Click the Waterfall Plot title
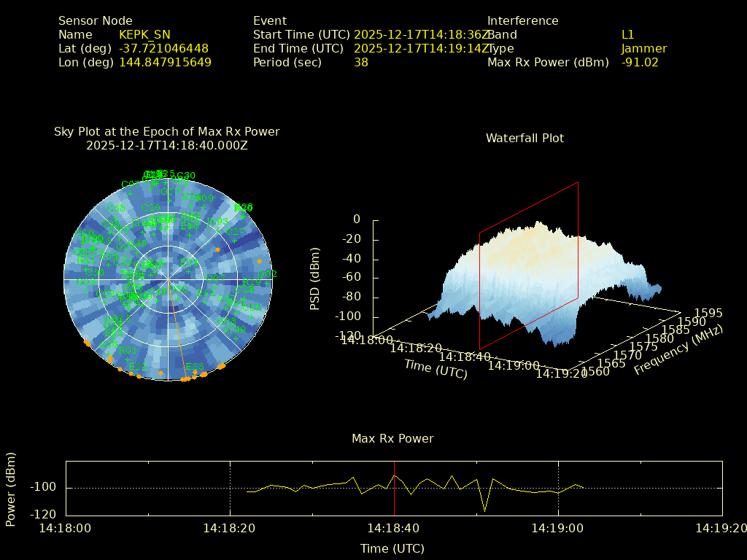This screenshot has height=560, width=747. click(x=525, y=138)
